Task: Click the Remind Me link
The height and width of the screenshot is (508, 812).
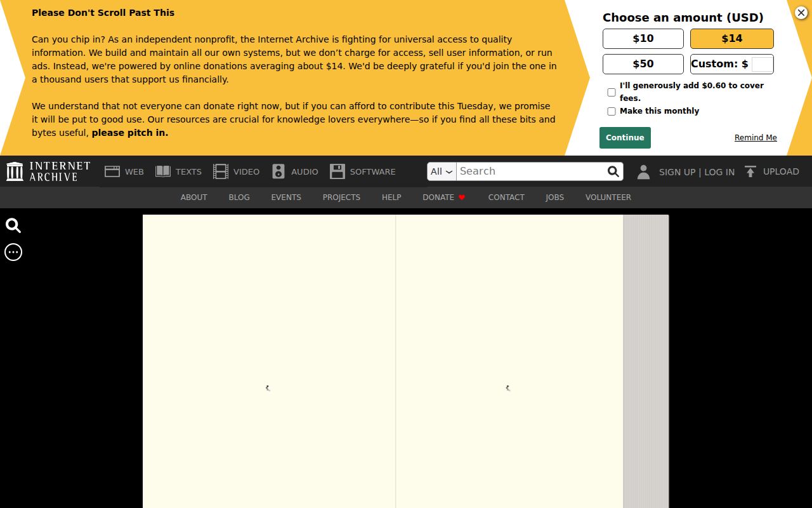Action: point(756,138)
